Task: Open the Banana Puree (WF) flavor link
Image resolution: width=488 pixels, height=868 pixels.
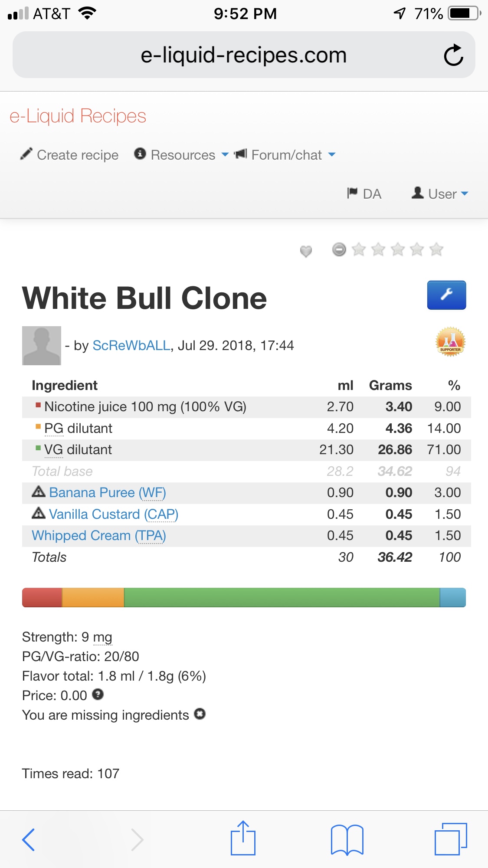Action: click(107, 492)
